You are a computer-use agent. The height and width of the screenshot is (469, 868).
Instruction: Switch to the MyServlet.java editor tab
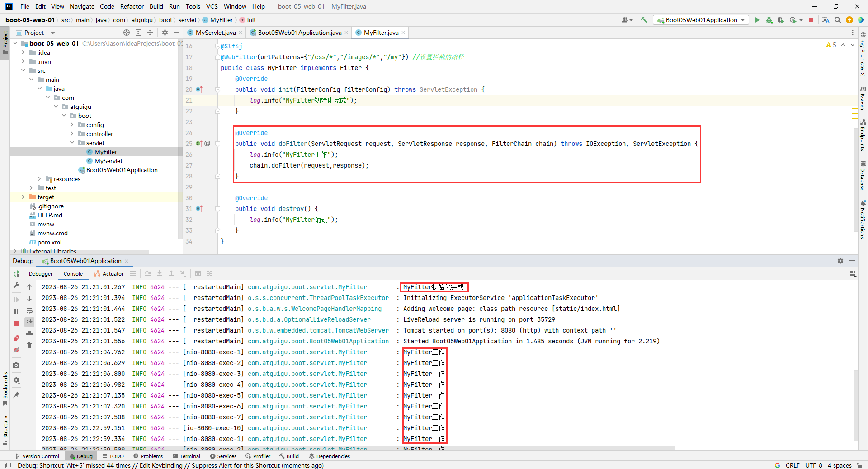pos(215,33)
